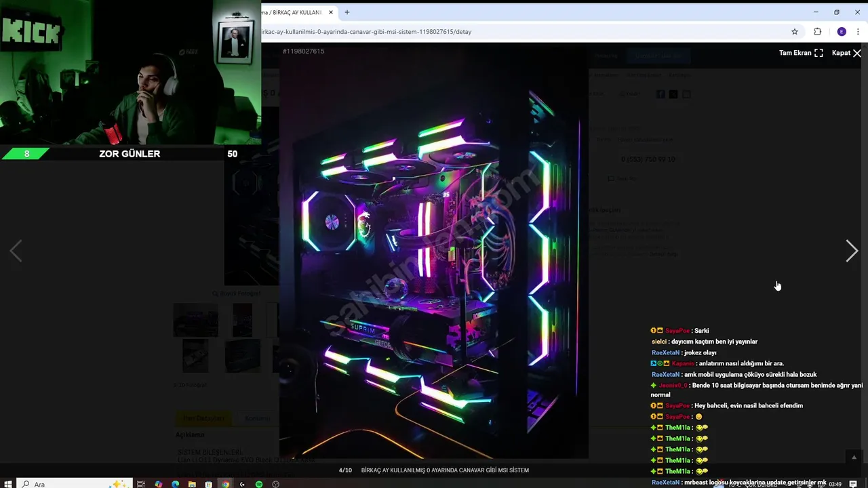Open File Explorer from the taskbar
Viewport: 868px width, 488px height.
(x=193, y=484)
